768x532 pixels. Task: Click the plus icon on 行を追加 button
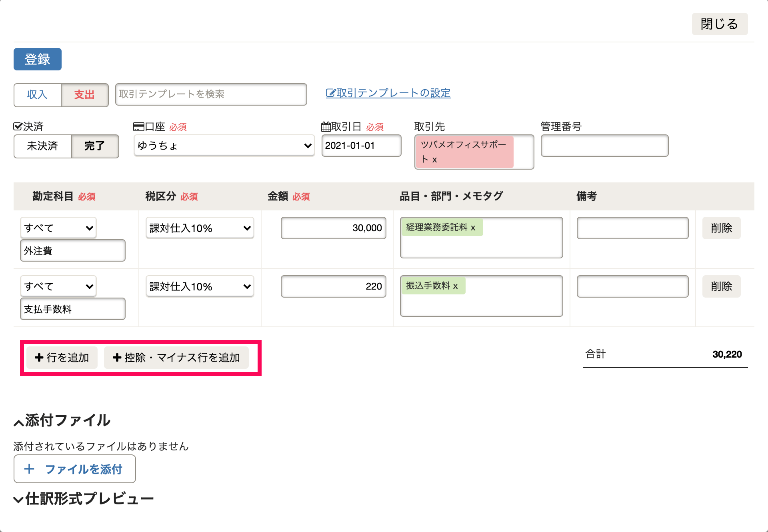click(x=39, y=358)
